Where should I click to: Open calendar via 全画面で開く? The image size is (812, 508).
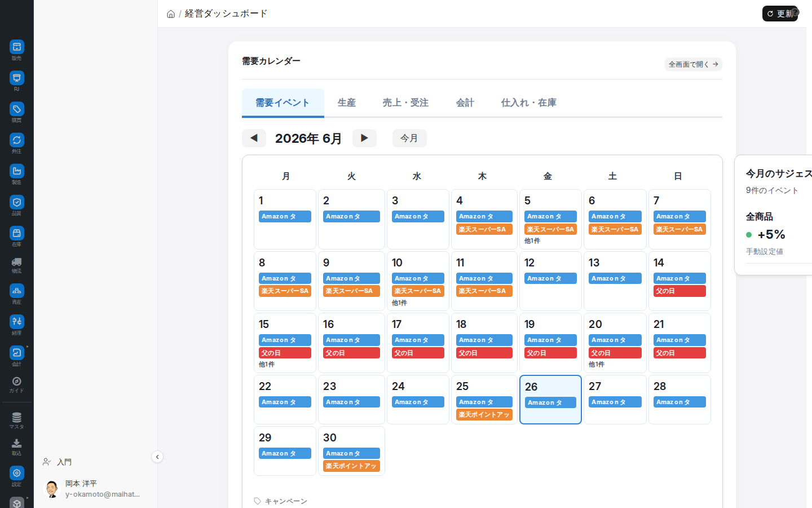click(694, 64)
